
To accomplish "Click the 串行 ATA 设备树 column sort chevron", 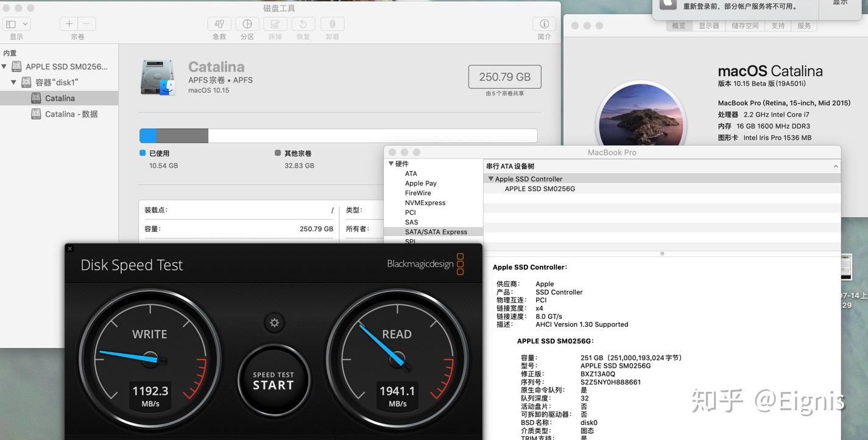I will 835,166.
